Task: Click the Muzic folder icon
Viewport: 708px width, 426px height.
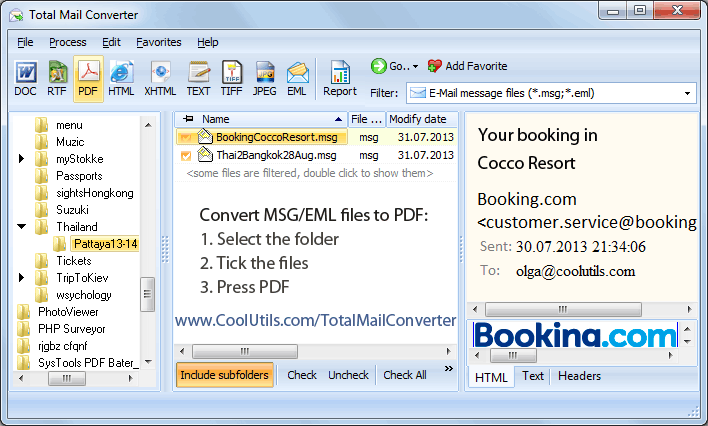Action: 41,142
